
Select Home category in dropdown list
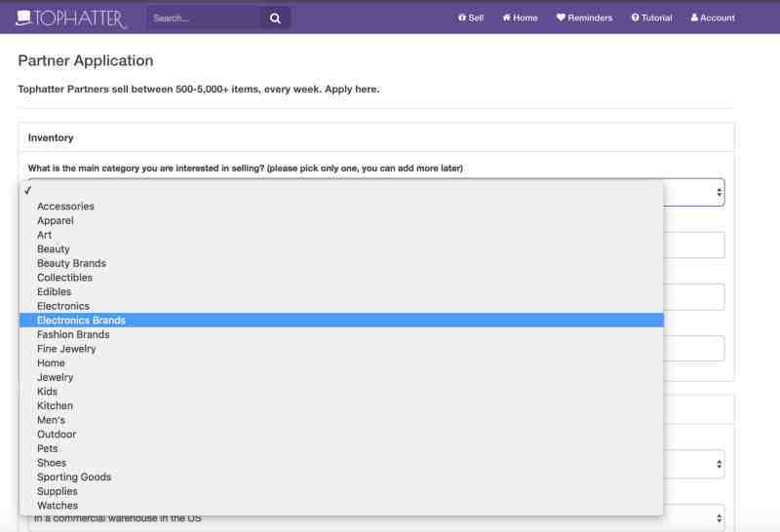pyautogui.click(x=341, y=363)
